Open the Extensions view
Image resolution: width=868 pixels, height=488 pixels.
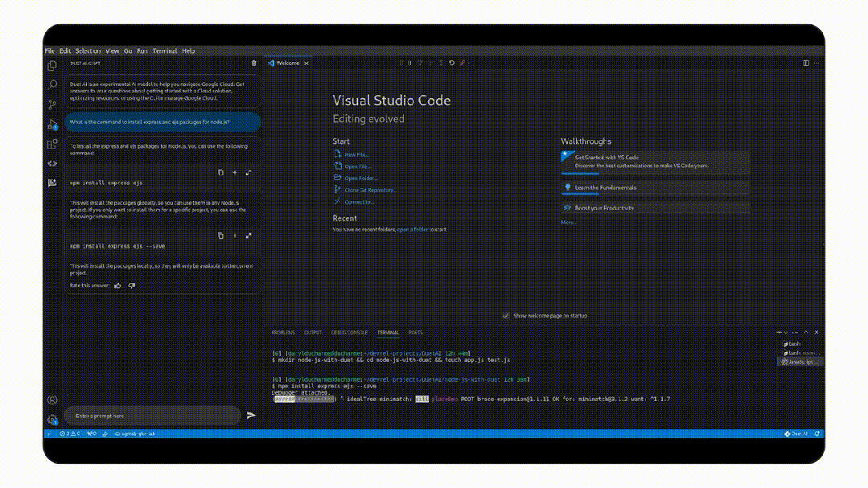coord(52,144)
